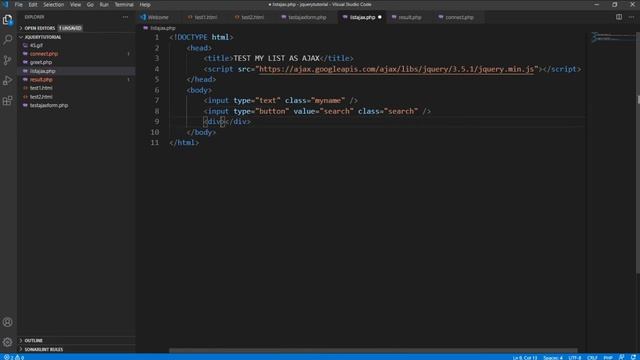Open the Run menu
This screenshot has width=640, height=360.
pos(104,4)
